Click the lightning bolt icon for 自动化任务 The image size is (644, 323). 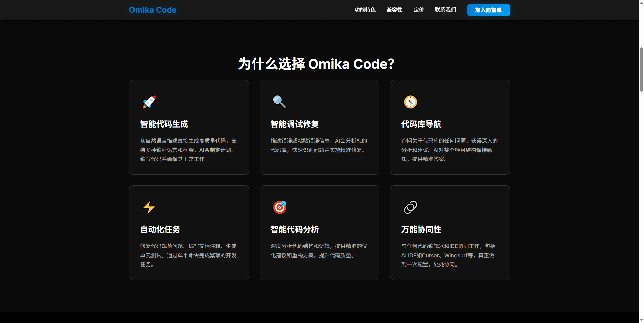tap(149, 207)
